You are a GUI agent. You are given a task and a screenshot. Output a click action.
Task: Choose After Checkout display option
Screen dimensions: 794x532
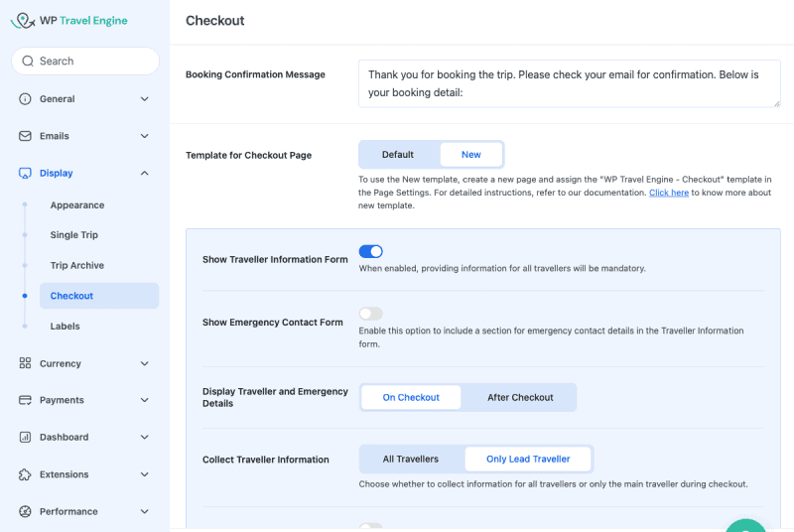[x=520, y=397]
